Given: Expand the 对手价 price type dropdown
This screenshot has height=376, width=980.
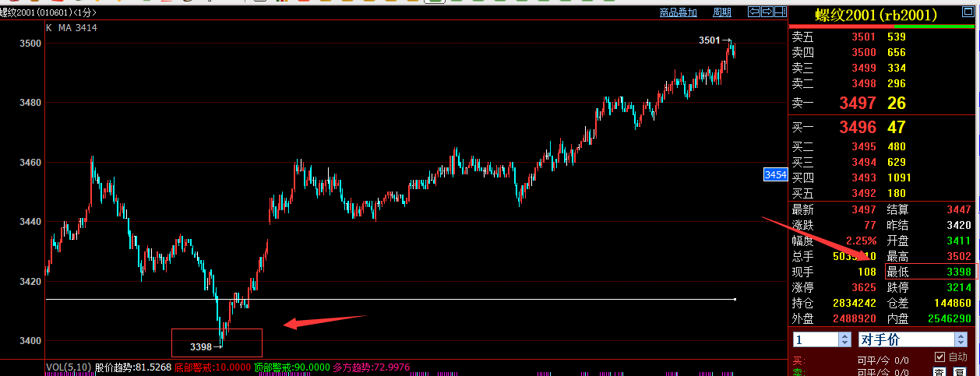Looking at the screenshot, I should (961, 339).
